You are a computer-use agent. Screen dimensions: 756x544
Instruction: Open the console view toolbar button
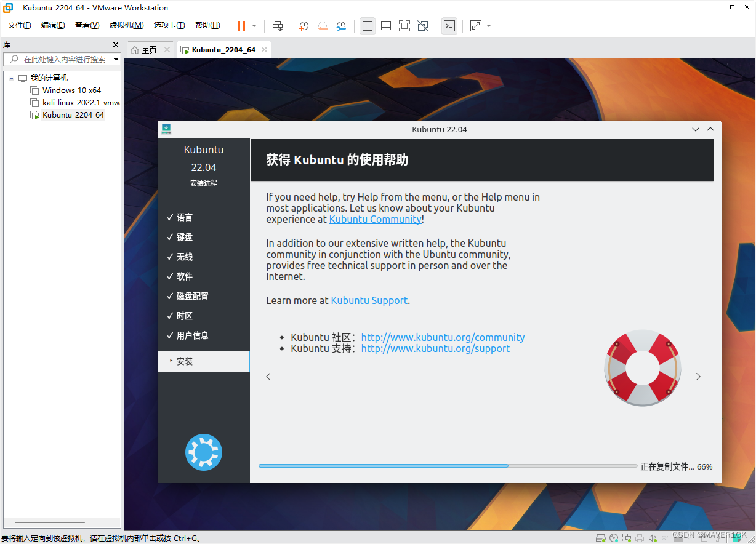tap(449, 26)
